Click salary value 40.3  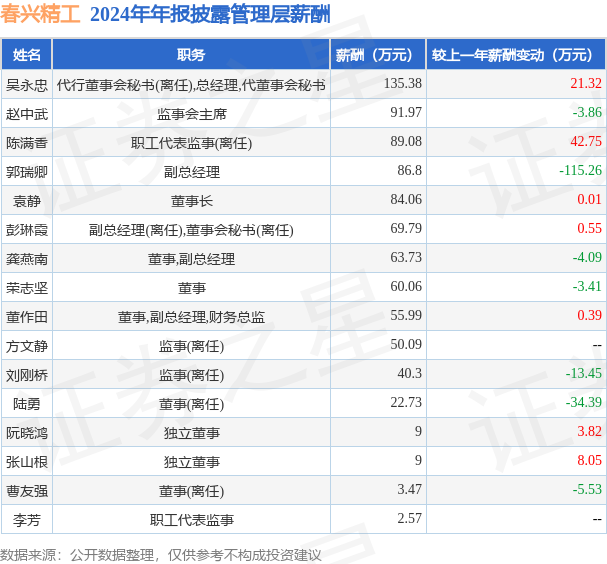tap(409, 374)
